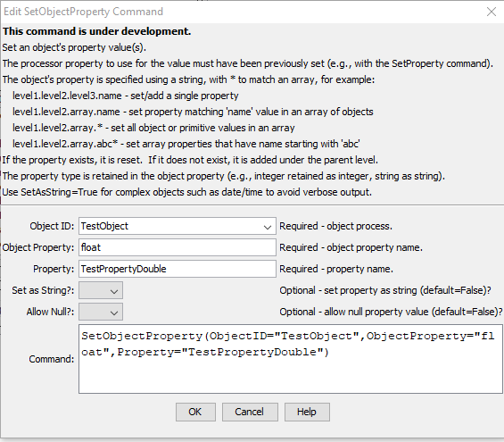Click the 'This command is under development.' text
This screenshot has height=442, width=504.
pyautogui.click(x=96, y=31)
